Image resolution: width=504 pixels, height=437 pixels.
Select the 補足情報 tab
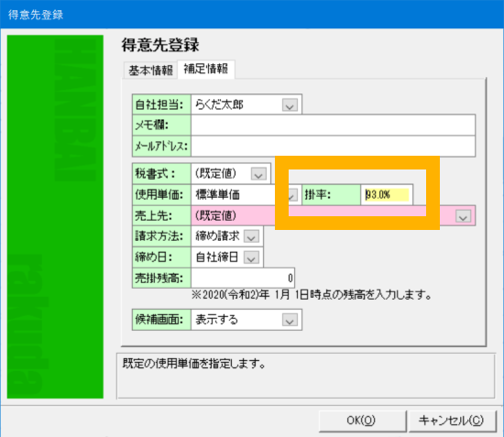pos(205,69)
